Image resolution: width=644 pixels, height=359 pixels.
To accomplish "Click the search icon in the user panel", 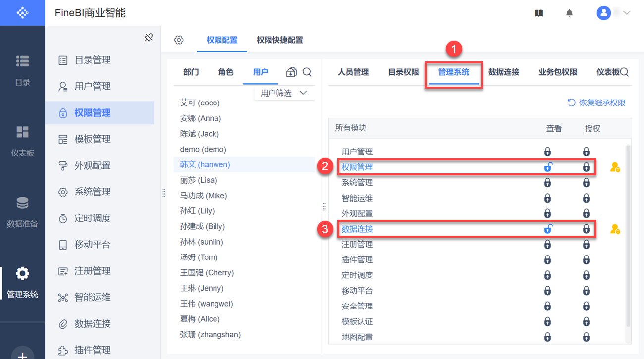I will [307, 72].
